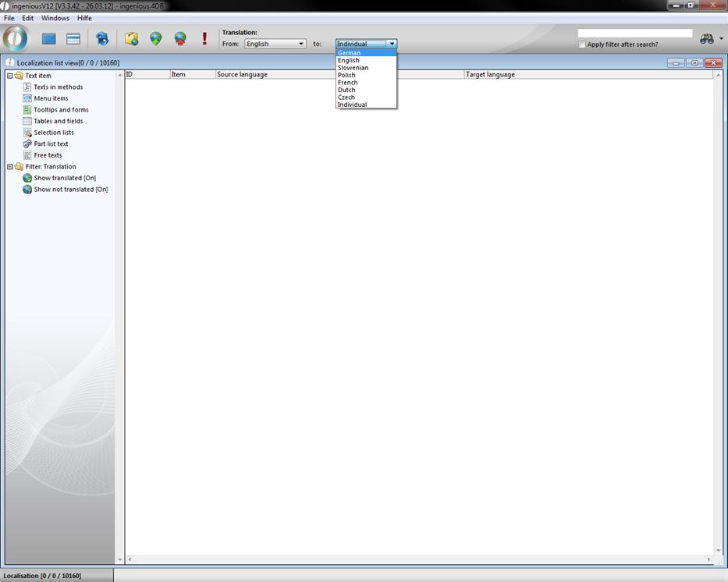The image size is (728, 582).
Task: Select 'French' from the target language list
Action: [x=348, y=83]
